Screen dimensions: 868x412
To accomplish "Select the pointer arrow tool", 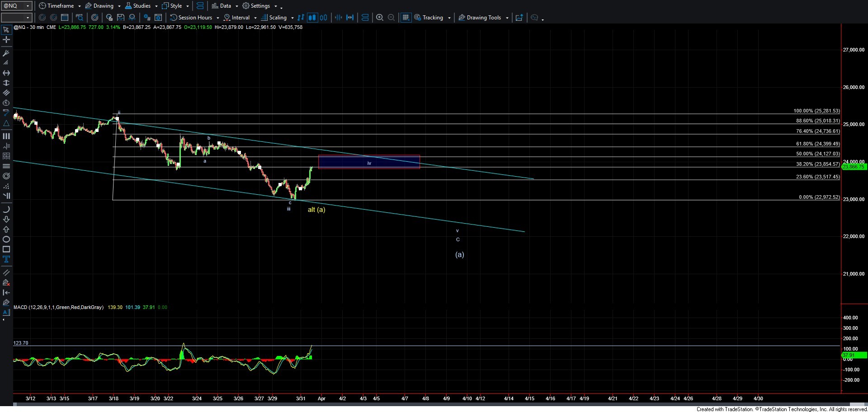I will click(x=6, y=30).
